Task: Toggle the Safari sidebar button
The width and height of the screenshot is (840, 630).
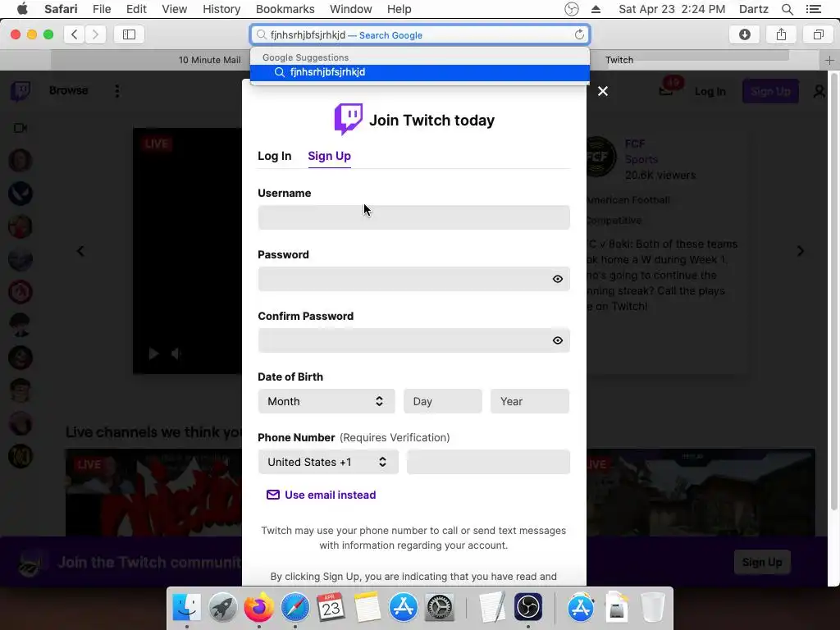Action: click(x=129, y=34)
